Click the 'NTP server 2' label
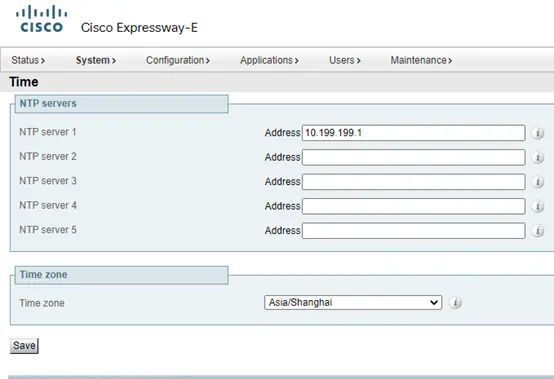The height and width of the screenshot is (379, 554). (x=48, y=156)
